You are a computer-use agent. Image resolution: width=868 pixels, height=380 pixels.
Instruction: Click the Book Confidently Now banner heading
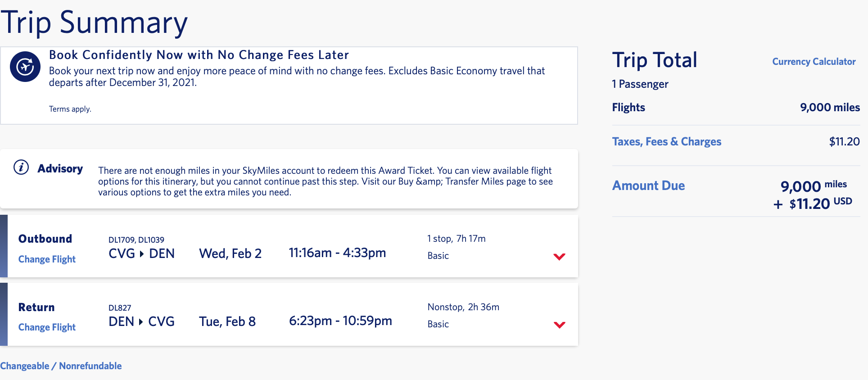(x=199, y=55)
